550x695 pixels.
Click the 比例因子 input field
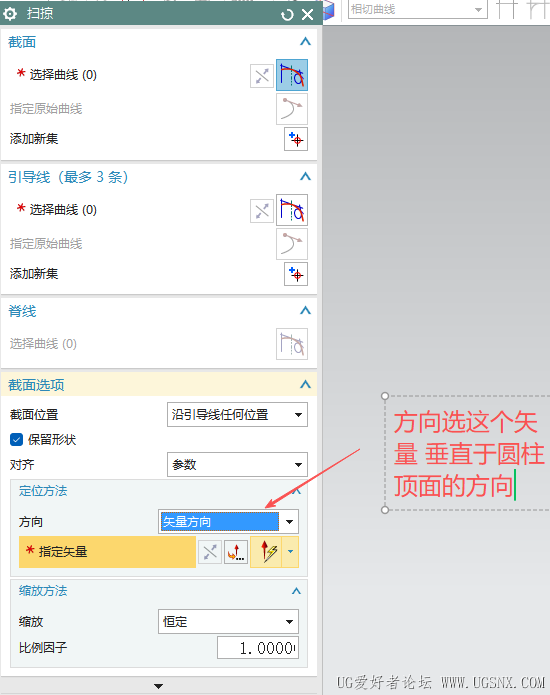tap(258, 648)
